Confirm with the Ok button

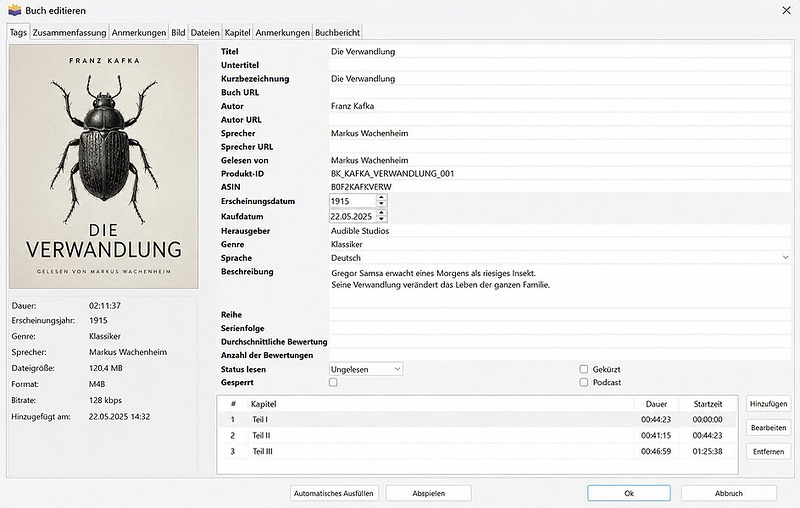(x=629, y=493)
